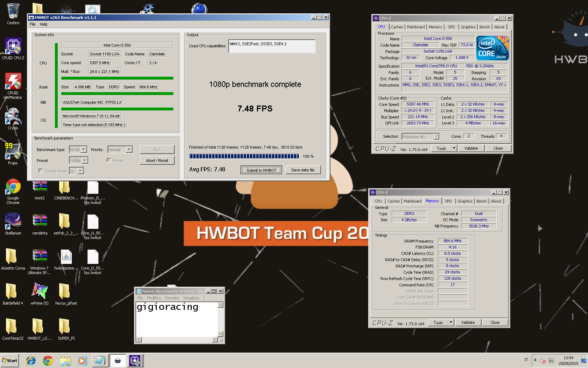Viewport: 588px width, 368px height.
Task: Click Bench tab in upper CPU-Z
Action: pos(484,27)
